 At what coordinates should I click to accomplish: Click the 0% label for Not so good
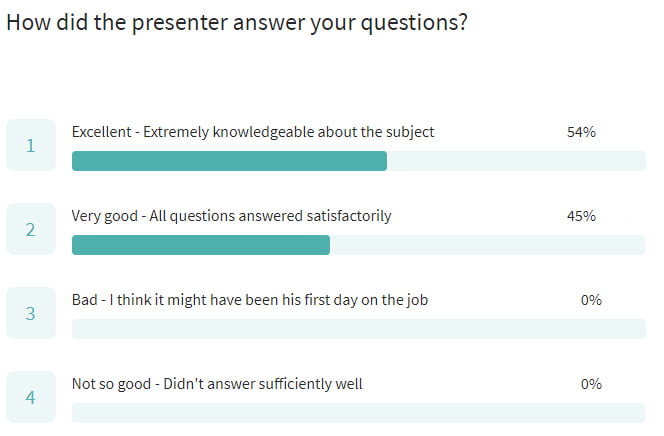(x=591, y=384)
